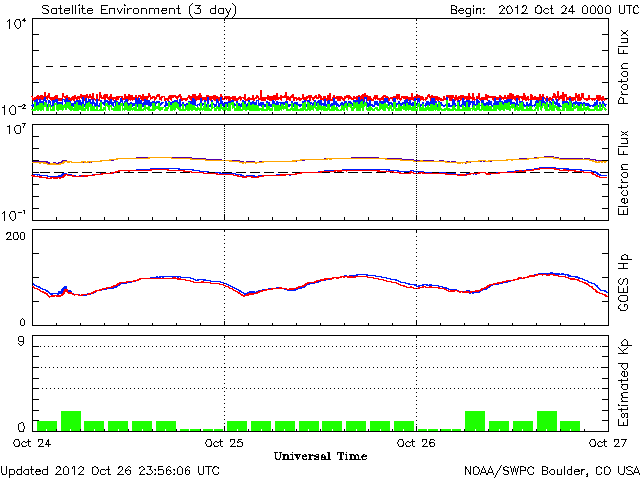The image size is (640, 480).
Task: Click the tall second Kp bar on Oct 24
Action: tap(71, 421)
